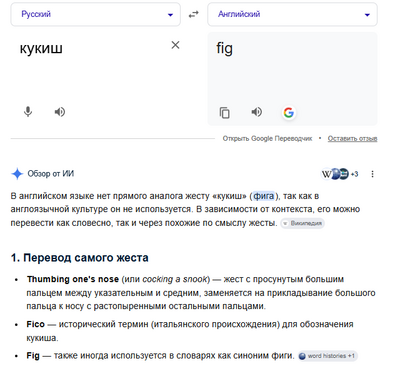Listen to the English translation
This screenshot has width=400, height=366.
(256, 112)
